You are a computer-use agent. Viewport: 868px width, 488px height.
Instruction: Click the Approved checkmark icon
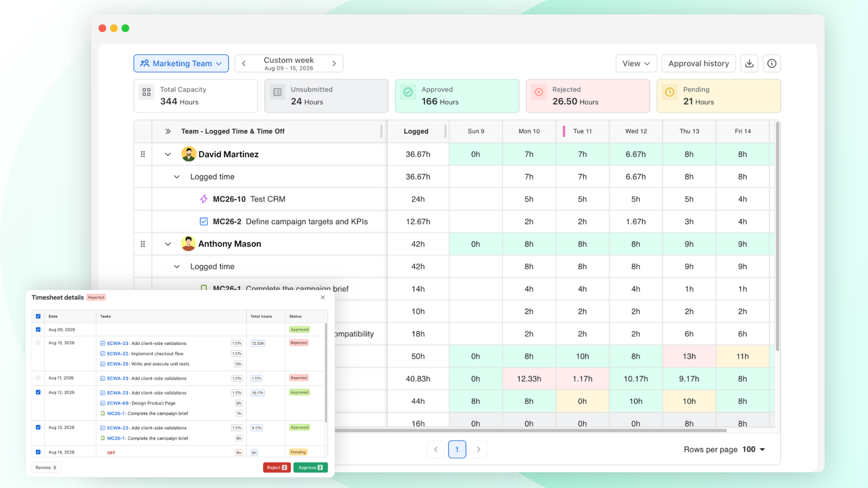coord(408,92)
